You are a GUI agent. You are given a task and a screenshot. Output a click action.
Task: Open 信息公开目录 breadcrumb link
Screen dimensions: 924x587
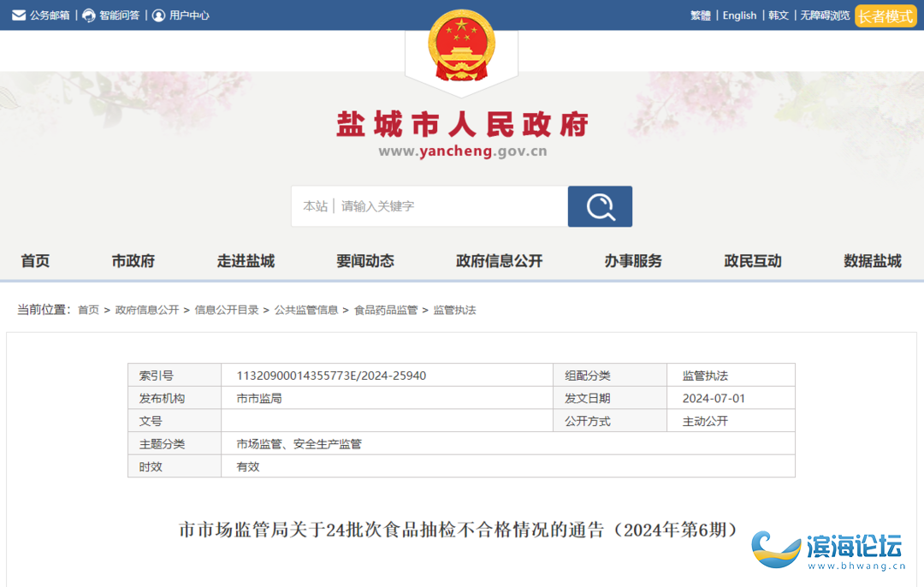point(227,310)
